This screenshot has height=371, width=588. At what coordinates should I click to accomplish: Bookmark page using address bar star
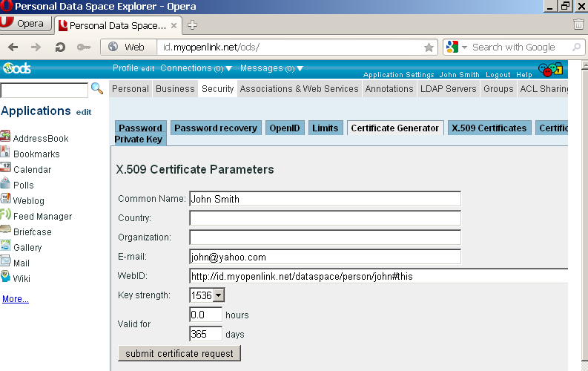point(429,47)
